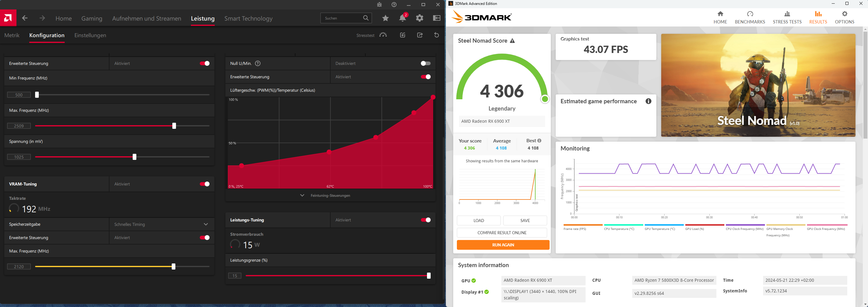
Task: Go to 3DMark HOME
Action: click(x=720, y=17)
